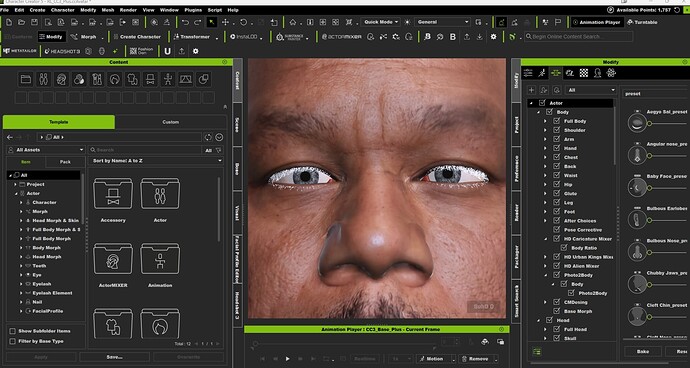Uncheck the Base Morph checkbox
The image size is (690, 368).
(x=557, y=311)
